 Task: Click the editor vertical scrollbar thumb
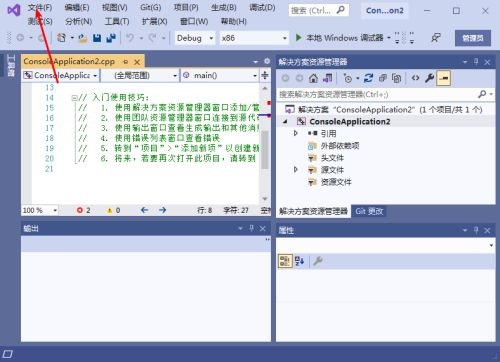pyautogui.click(x=265, y=150)
